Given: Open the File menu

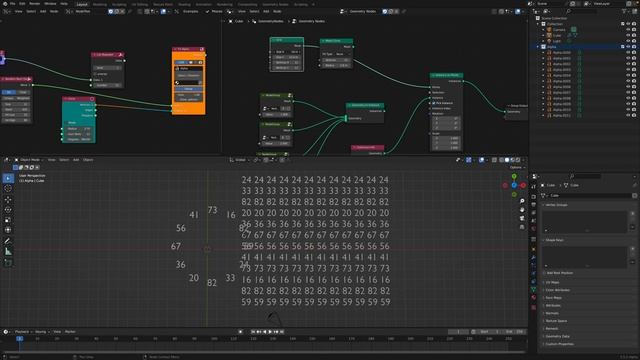Looking at the screenshot, I should click(13, 4).
